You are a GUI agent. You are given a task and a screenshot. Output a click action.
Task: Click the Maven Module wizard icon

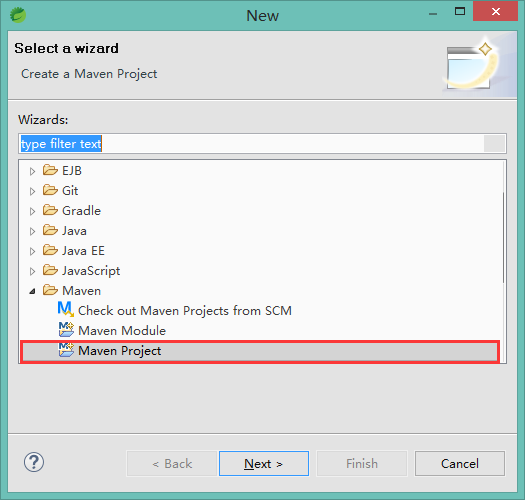point(66,329)
